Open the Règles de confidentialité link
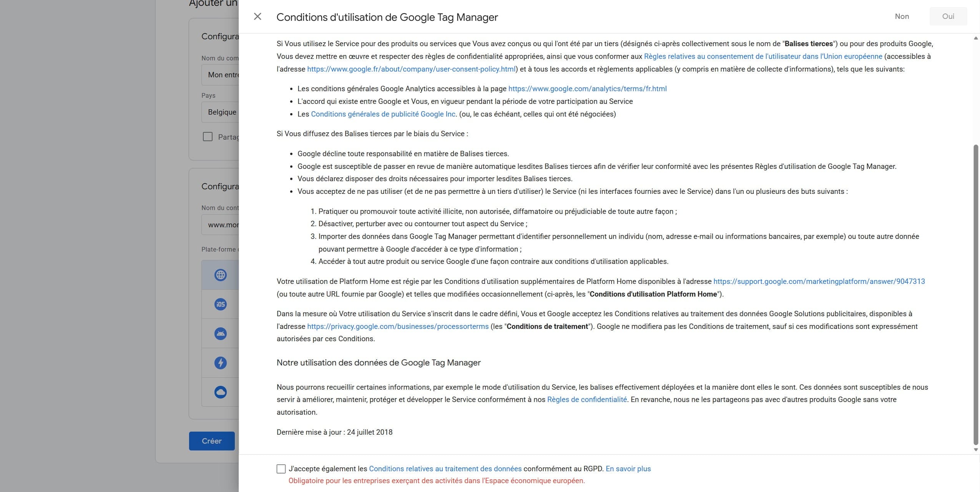Screen dimensions: 980x492 click(x=587, y=400)
